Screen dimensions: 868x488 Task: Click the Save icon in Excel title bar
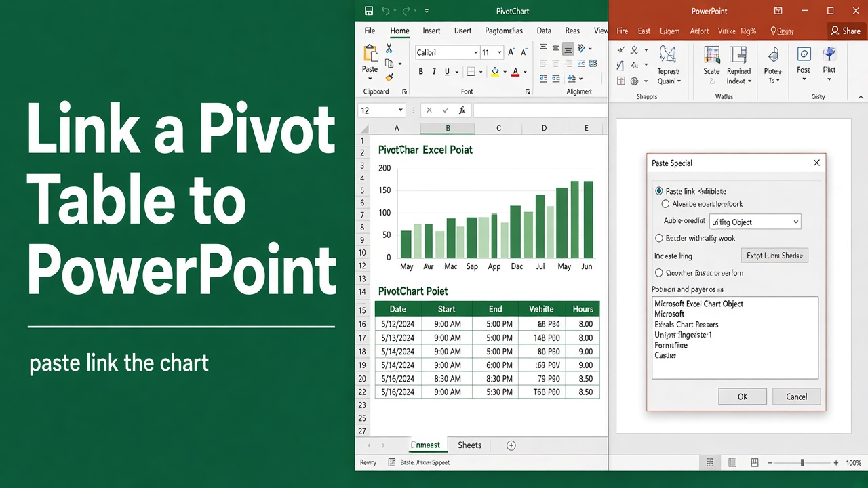369,11
